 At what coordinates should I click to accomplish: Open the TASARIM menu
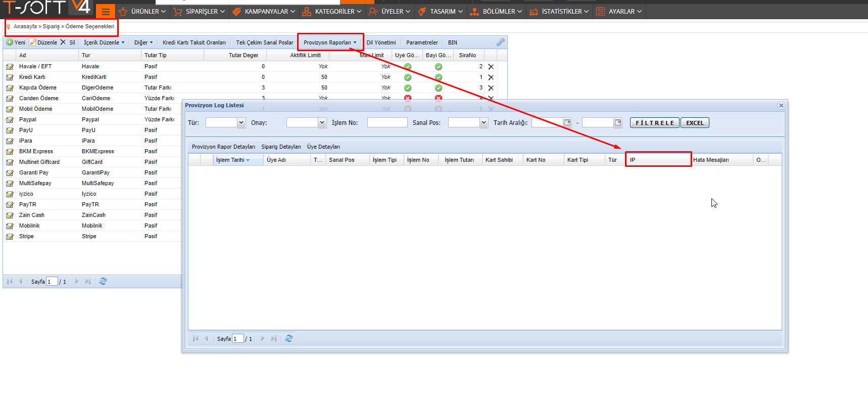441,11
